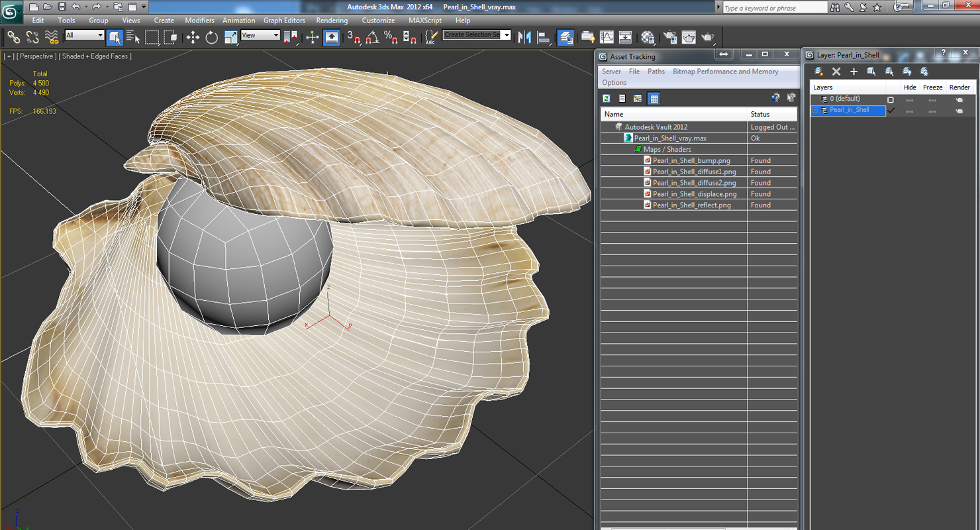Open the Material Editor
The image size is (980, 530).
(x=648, y=37)
